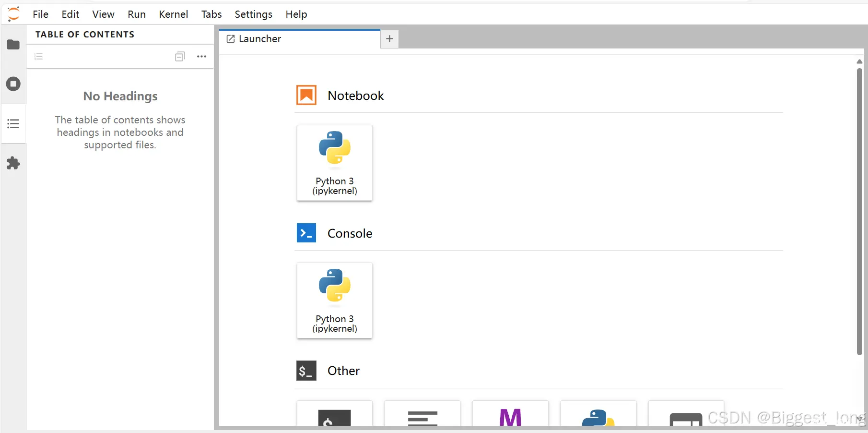The height and width of the screenshot is (433, 868).
Task: Open the Kernel menu
Action: [174, 14]
